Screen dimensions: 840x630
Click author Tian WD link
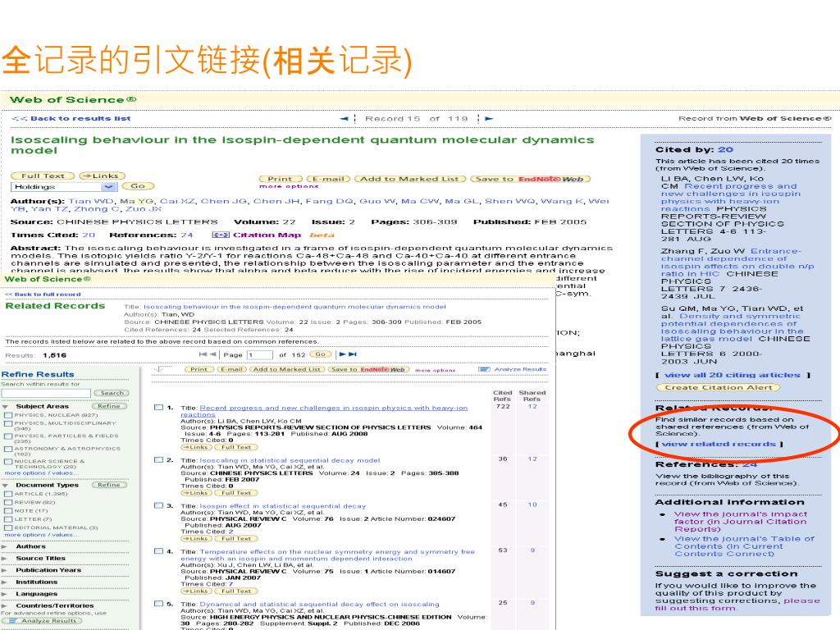[90, 201]
